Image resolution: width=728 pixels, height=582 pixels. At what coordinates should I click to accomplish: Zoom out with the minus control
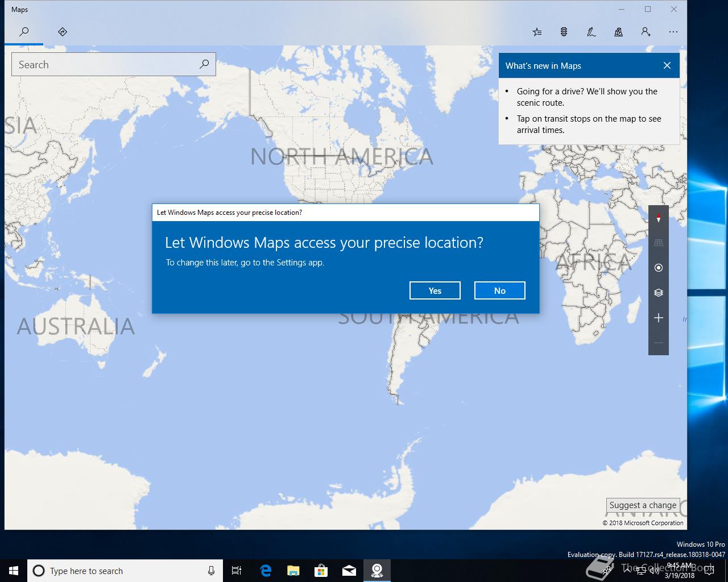pyautogui.click(x=659, y=343)
